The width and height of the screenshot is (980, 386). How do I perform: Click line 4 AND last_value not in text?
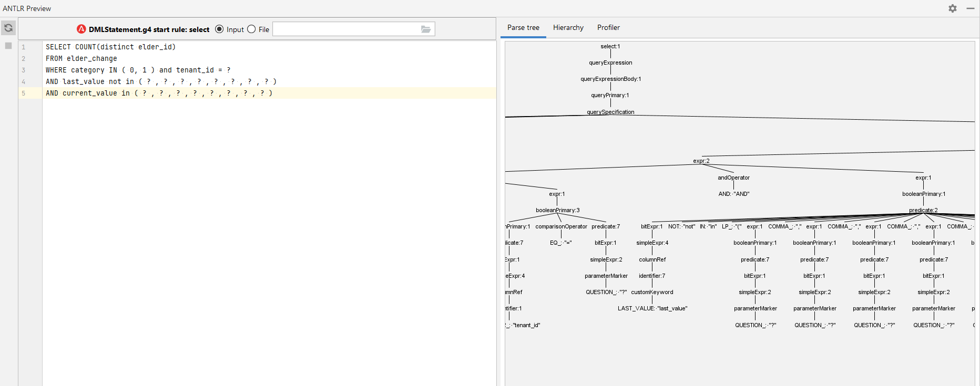coord(161,81)
